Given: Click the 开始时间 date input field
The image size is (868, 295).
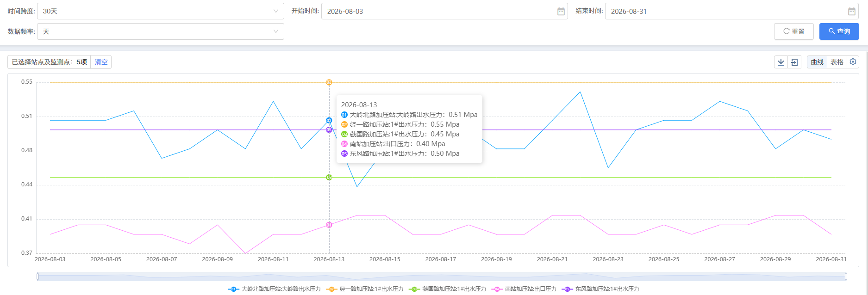Looking at the screenshot, I should click(444, 11).
